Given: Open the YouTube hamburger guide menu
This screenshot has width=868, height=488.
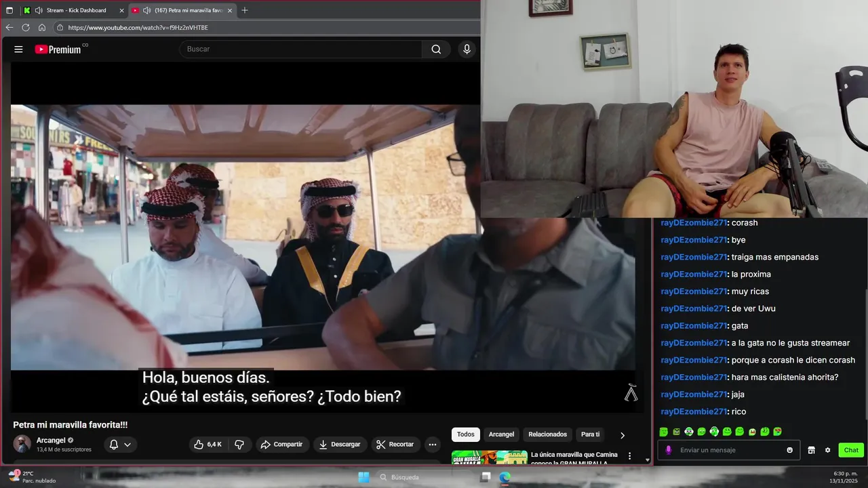Looking at the screenshot, I should point(18,49).
